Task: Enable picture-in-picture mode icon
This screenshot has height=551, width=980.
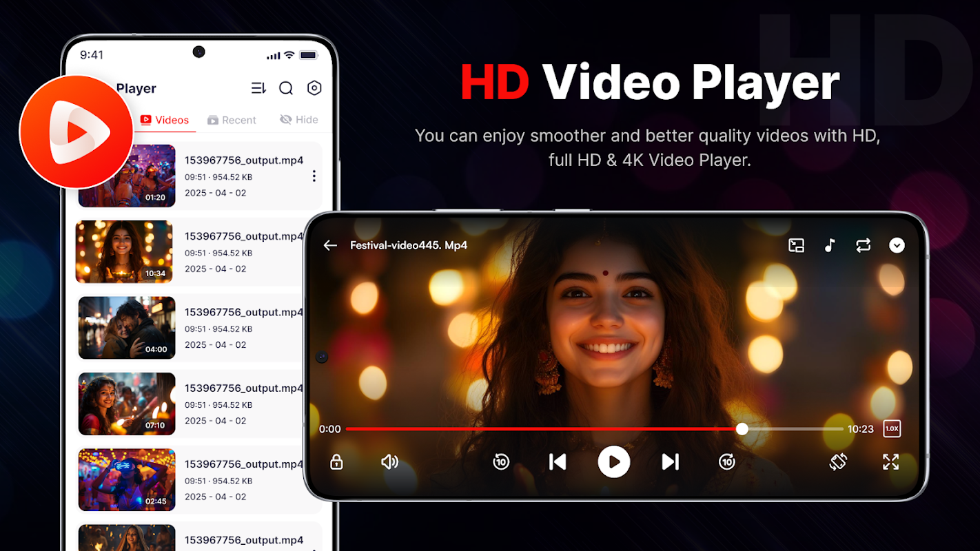Action: tap(796, 245)
